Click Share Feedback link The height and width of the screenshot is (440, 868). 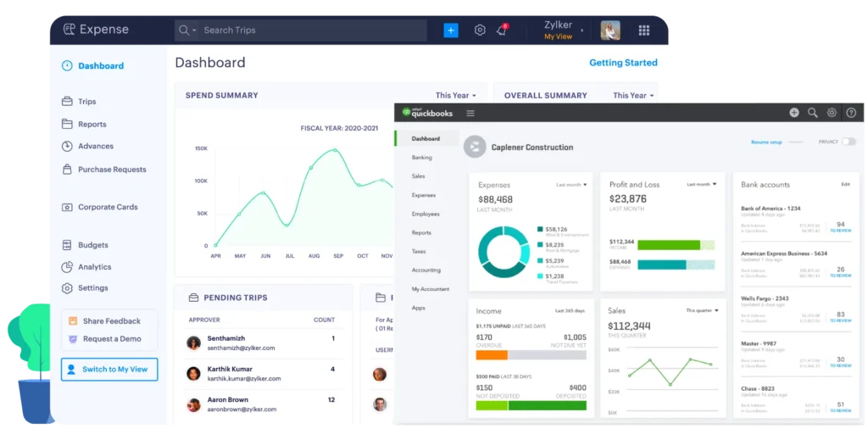112,321
